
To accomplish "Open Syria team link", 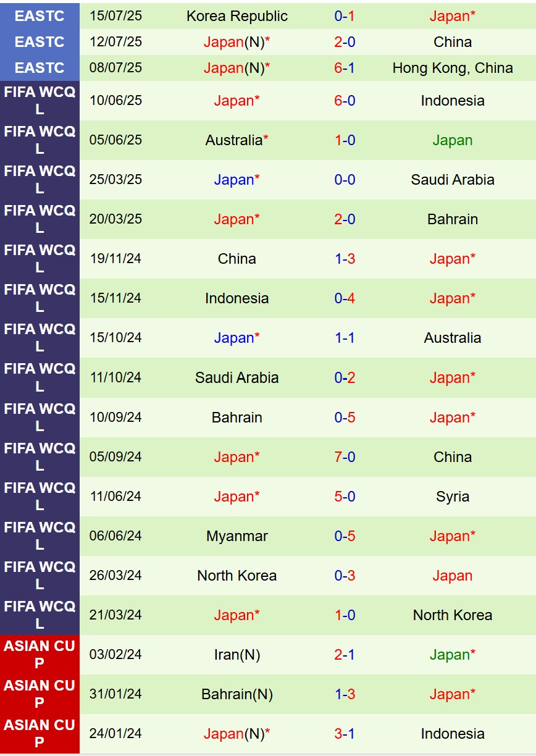I will point(452,497).
